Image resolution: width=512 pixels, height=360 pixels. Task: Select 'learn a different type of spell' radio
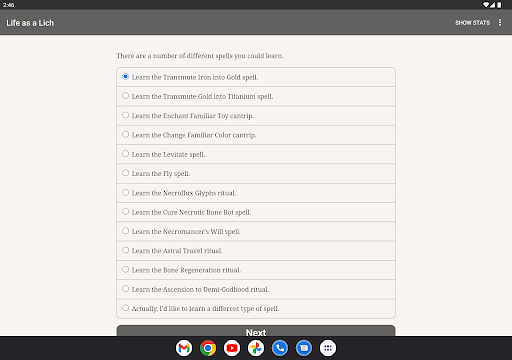pyautogui.click(x=125, y=308)
